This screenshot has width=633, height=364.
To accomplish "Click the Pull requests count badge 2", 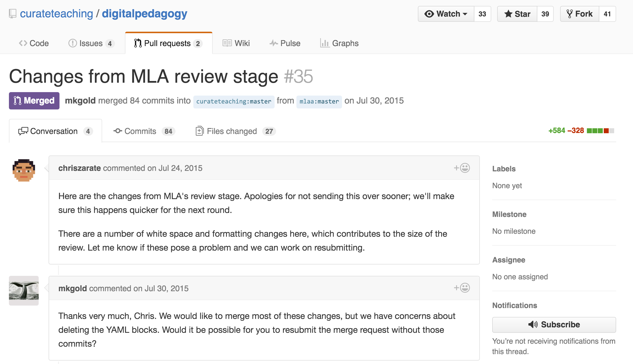I will click(198, 44).
